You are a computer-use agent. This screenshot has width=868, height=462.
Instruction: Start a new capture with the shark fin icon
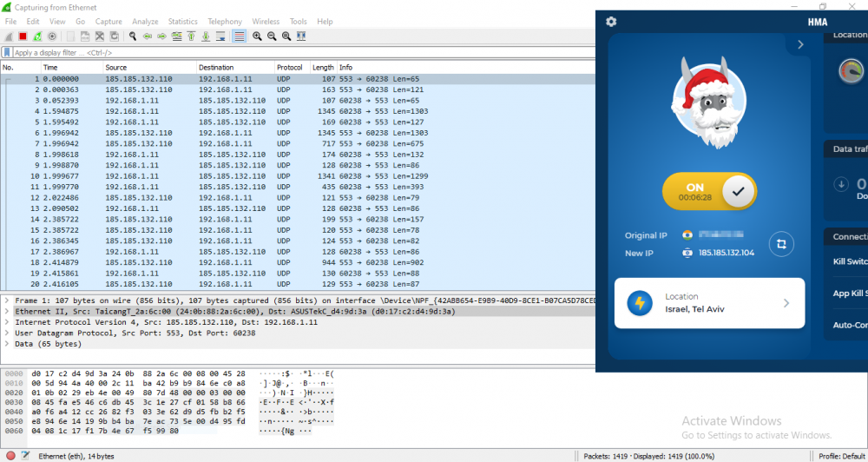pos(9,36)
